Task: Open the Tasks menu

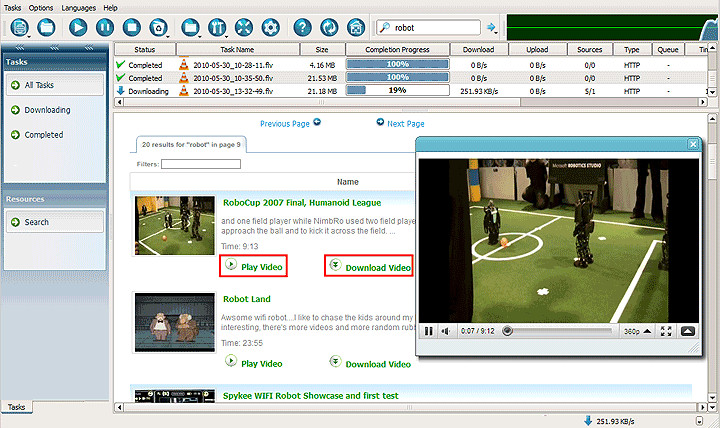Action: pyautogui.click(x=12, y=8)
